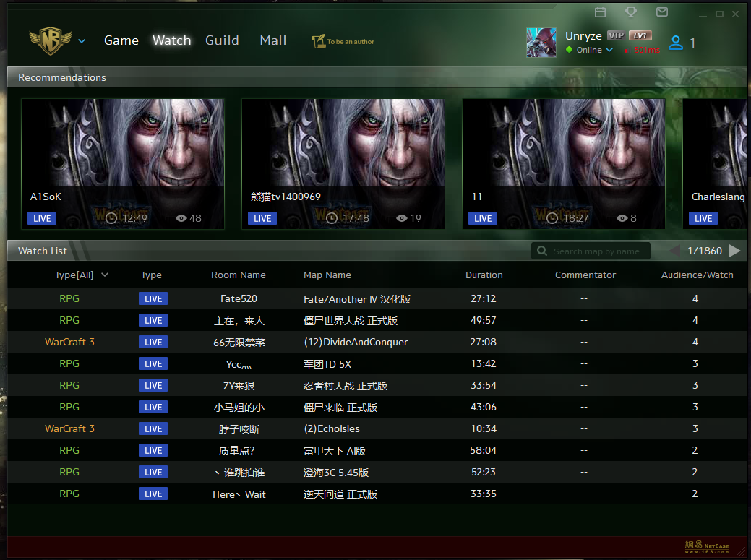Click the viewer eye icon on the 11 card
This screenshot has width=751, height=560.
pyautogui.click(x=622, y=218)
